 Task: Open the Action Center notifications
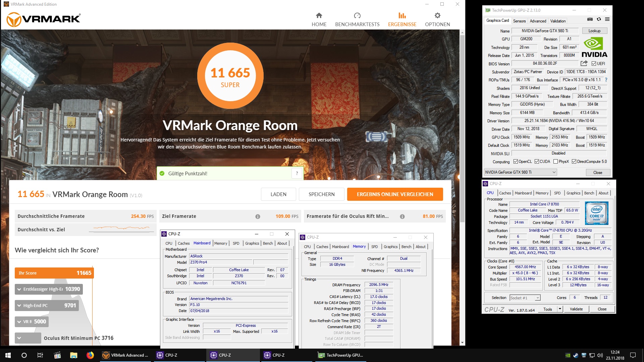pos(633,355)
